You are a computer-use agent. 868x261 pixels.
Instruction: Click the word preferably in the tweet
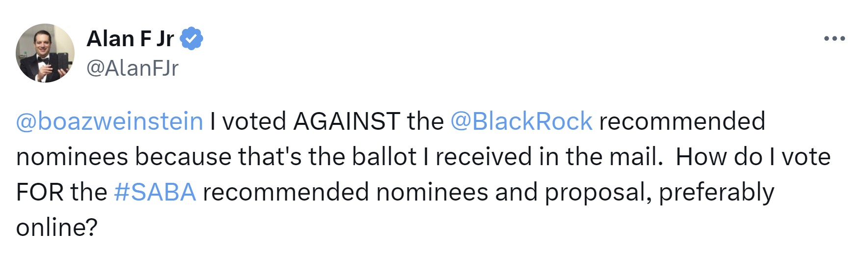(716, 192)
